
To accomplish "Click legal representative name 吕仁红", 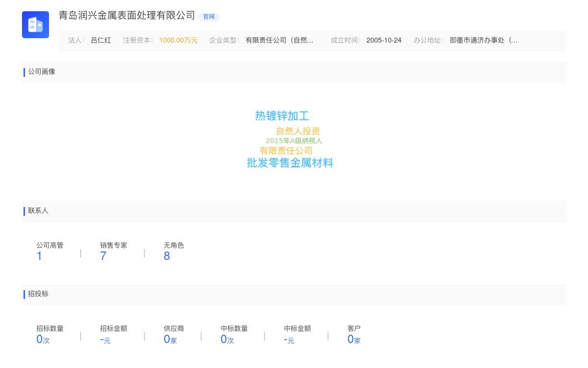I will coord(101,41).
